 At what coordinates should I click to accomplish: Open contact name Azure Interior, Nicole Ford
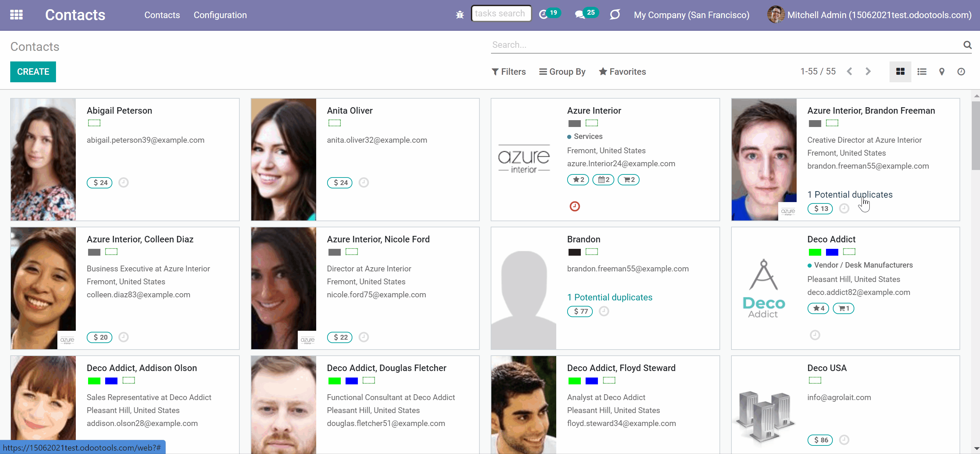coord(378,239)
